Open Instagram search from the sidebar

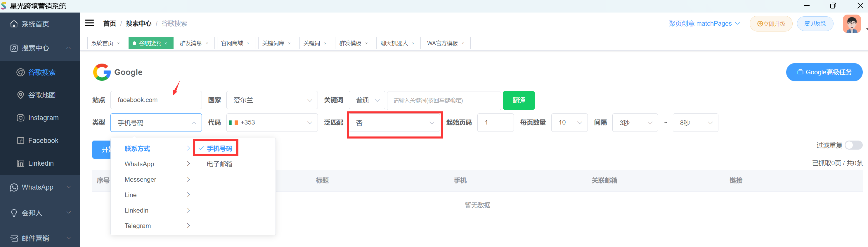point(40,118)
